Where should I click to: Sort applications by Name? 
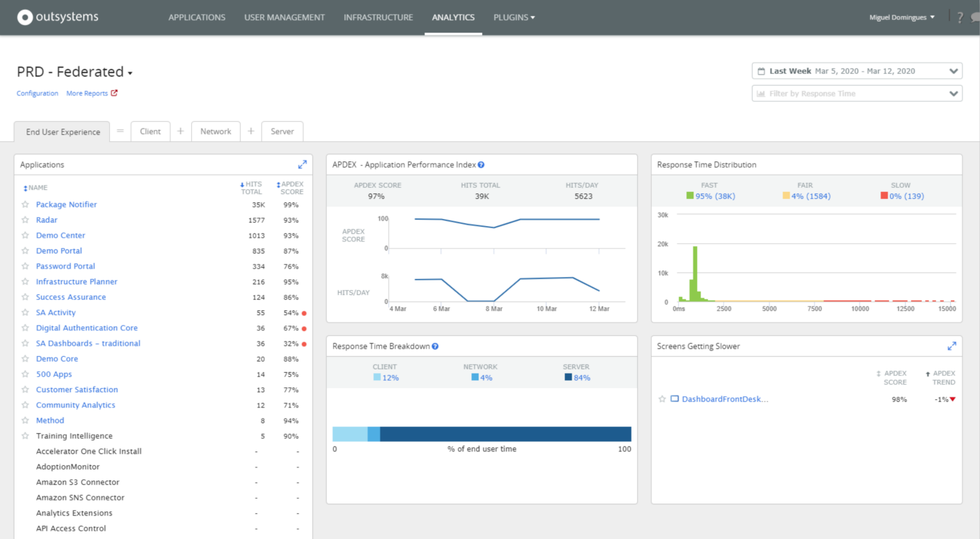35,188
